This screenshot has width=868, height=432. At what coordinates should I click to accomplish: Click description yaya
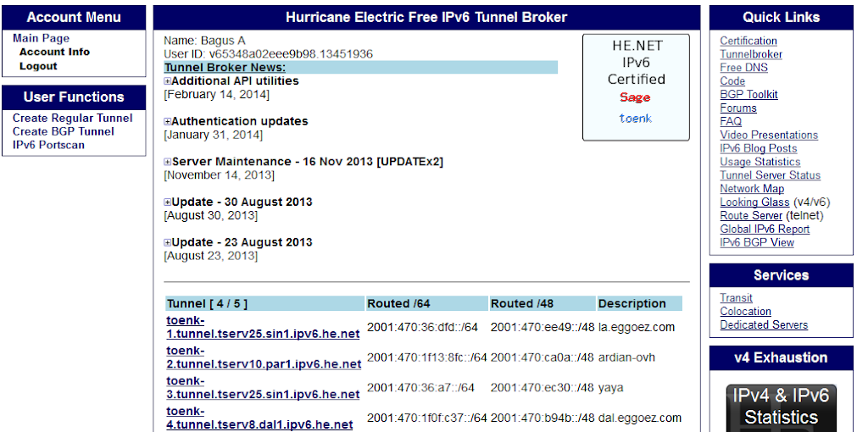(x=610, y=388)
